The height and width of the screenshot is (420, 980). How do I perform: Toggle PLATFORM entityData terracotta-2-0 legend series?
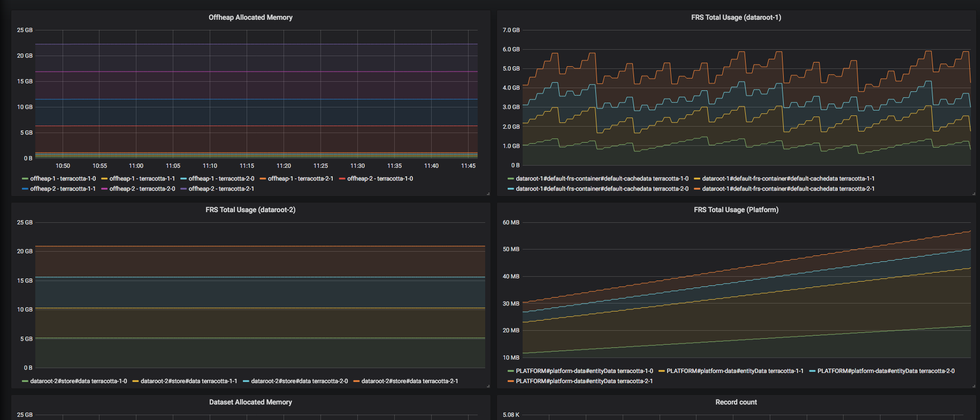[x=886, y=371]
